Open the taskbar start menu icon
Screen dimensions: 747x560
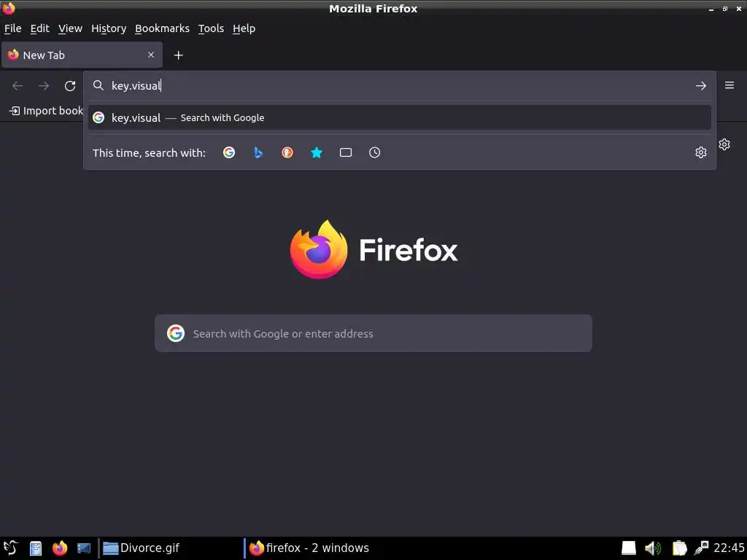point(10,548)
